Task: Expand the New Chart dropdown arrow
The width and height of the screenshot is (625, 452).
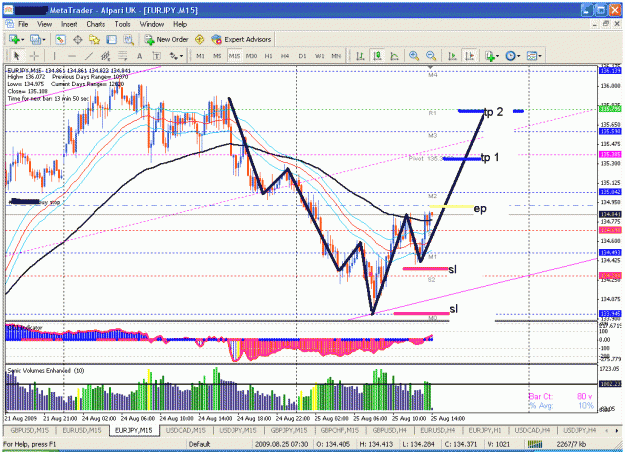Action: [23, 39]
